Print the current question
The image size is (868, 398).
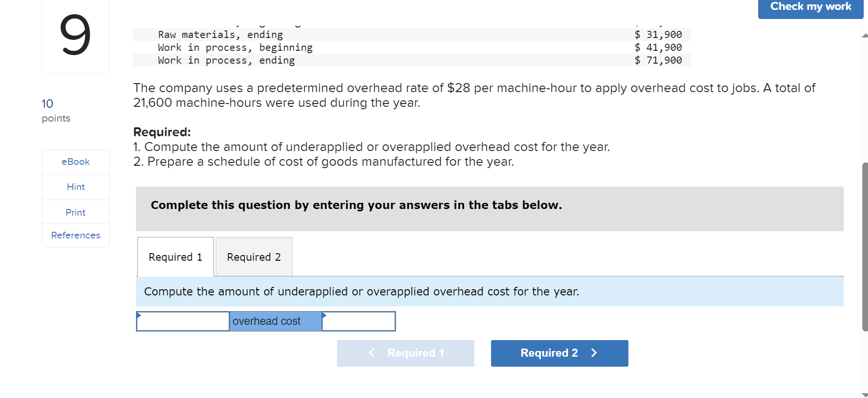(75, 212)
